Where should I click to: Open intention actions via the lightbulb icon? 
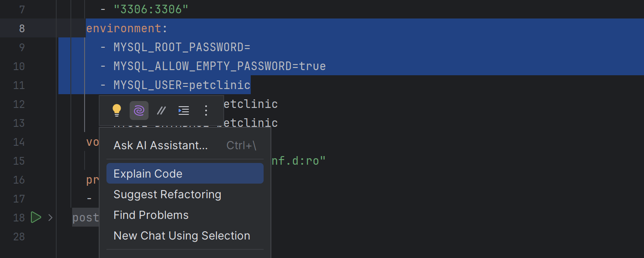click(x=117, y=111)
